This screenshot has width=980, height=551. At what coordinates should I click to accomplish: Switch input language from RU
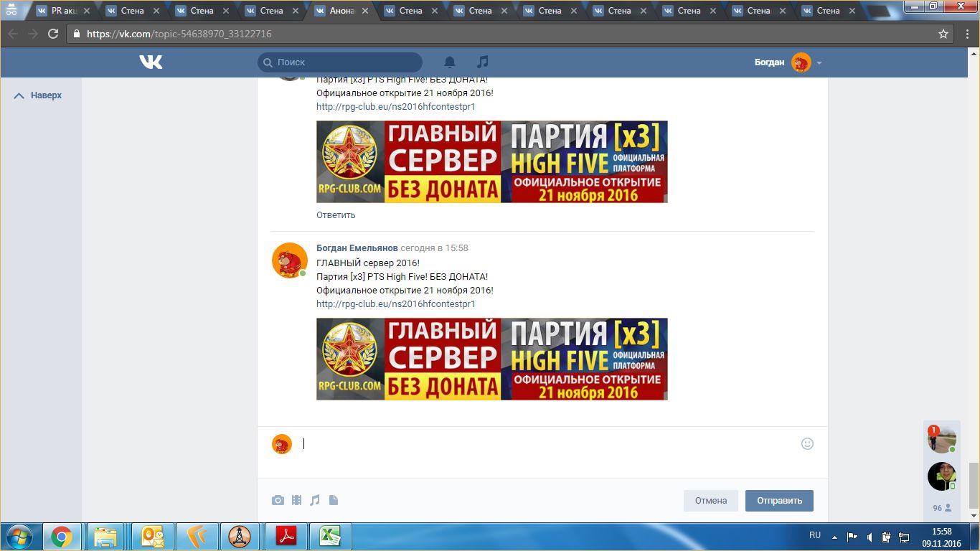[815, 535]
